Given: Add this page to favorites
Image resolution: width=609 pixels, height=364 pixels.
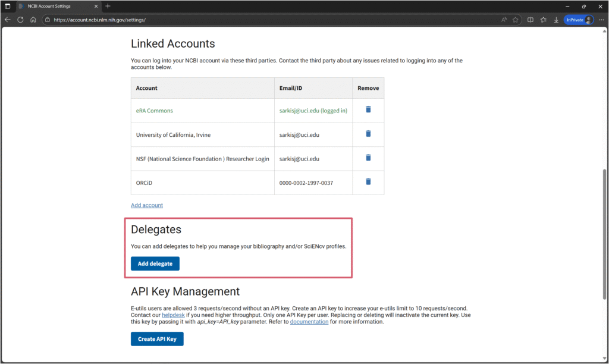Looking at the screenshot, I should point(515,20).
